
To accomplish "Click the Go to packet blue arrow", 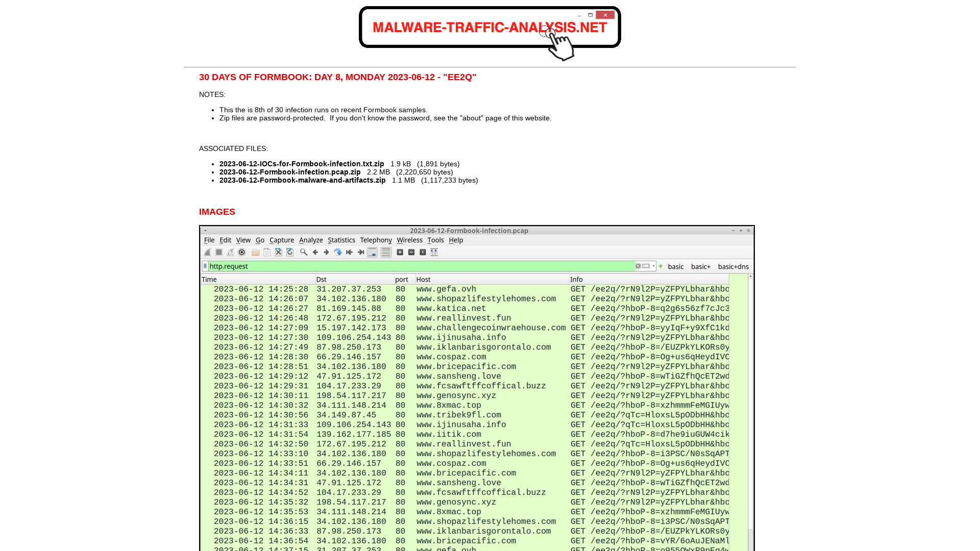I will (x=337, y=253).
